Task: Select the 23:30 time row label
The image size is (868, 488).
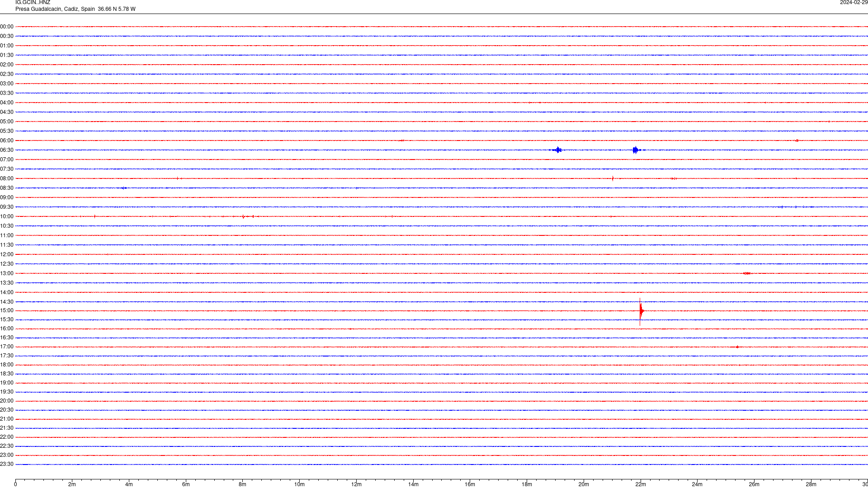Action: 7,464
